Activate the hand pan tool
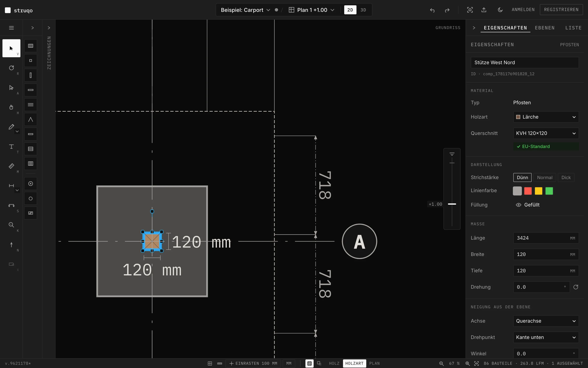588x368 pixels. [11, 107]
